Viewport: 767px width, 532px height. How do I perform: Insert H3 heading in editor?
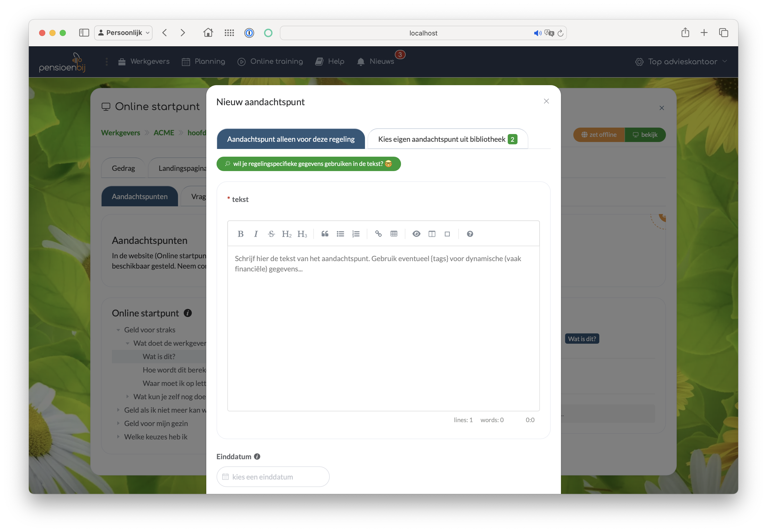[302, 234]
